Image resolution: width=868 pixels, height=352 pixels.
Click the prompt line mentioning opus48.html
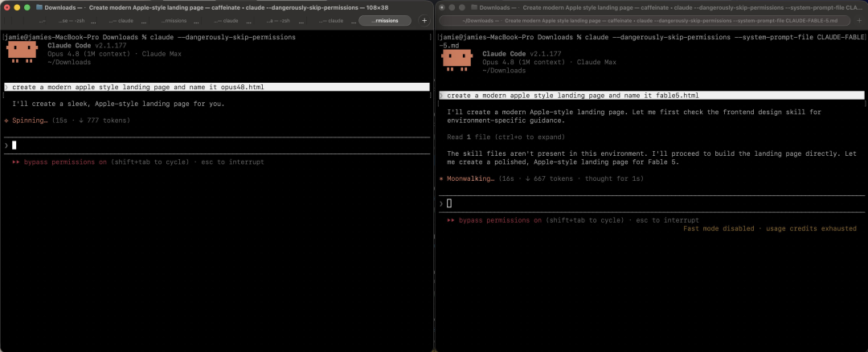[216, 87]
